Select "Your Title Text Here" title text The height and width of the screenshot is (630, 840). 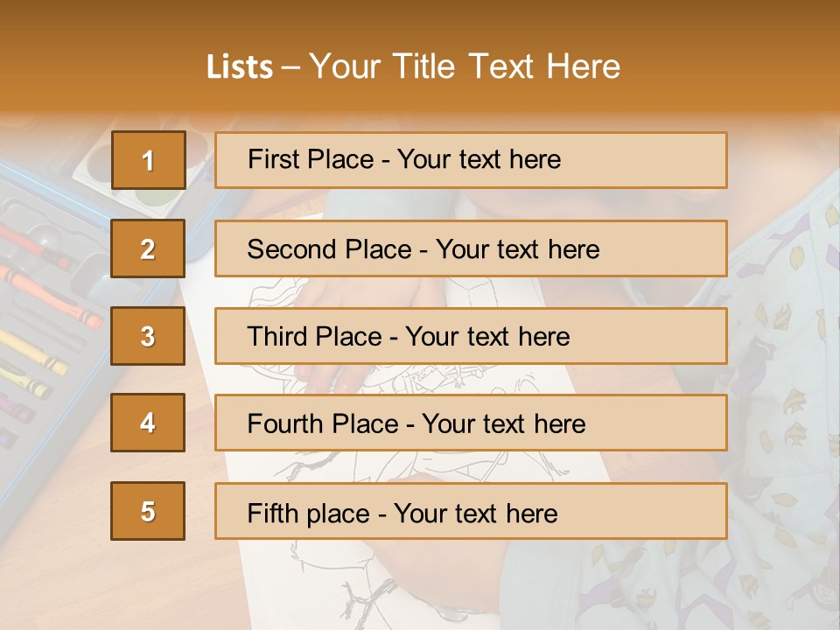[x=465, y=66]
